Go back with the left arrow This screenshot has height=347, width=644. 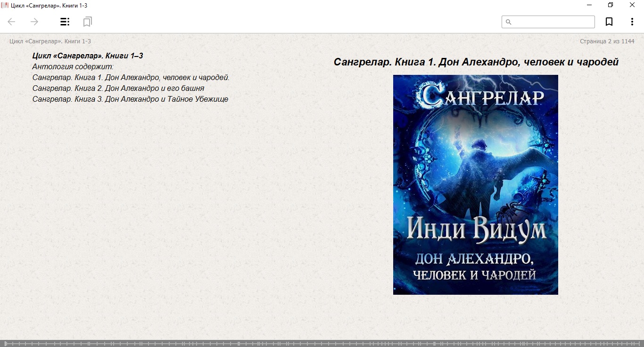tap(12, 22)
